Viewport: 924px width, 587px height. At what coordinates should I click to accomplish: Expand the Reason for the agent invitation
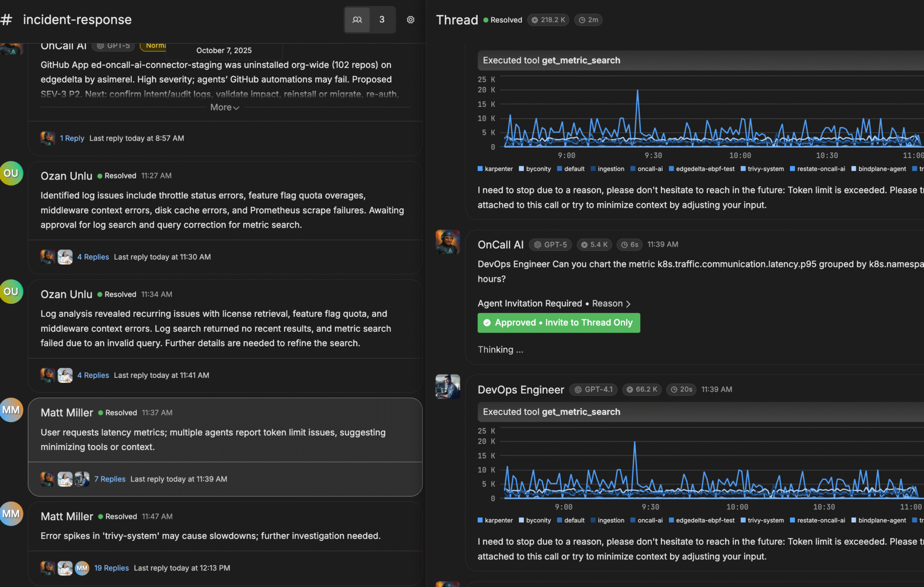click(x=611, y=303)
